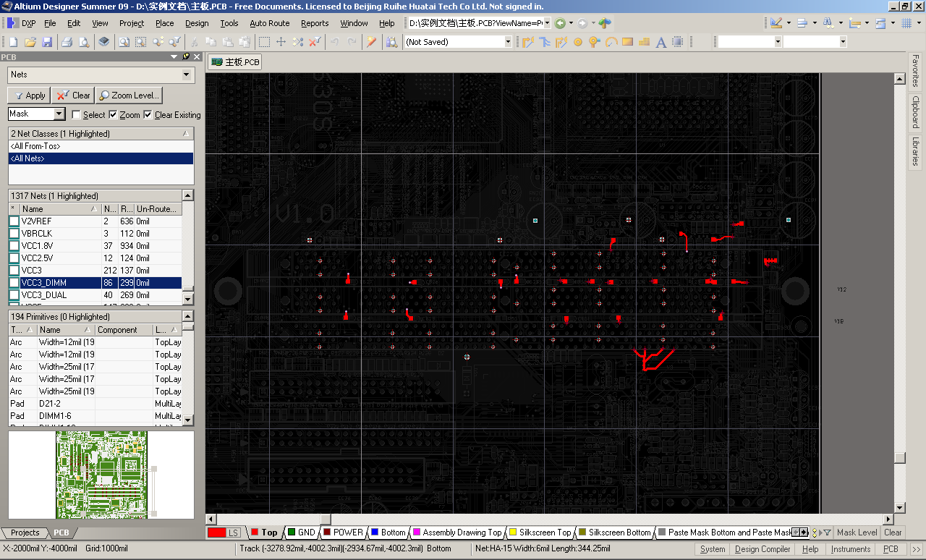Select the Place String text tool
This screenshot has height=560, width=926.
[x=660, y=42]
